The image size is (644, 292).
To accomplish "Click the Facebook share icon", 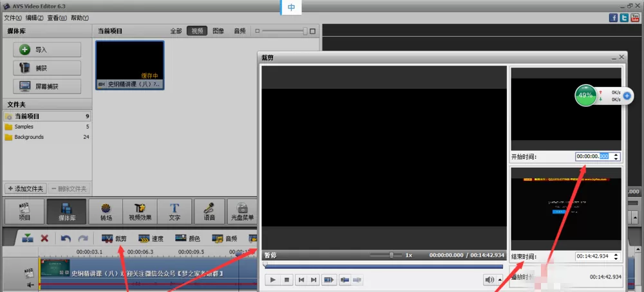I will (613, 18).
